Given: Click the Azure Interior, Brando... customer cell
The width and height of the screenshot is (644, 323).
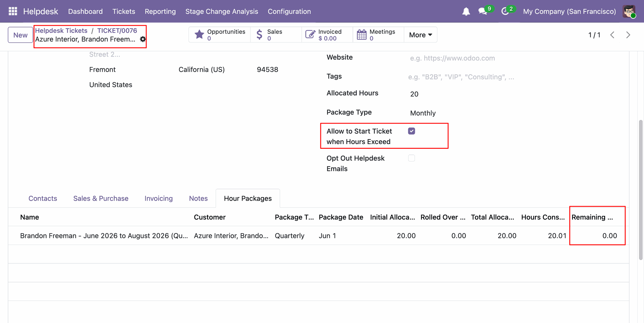Looking at the screenshot, I should click(231, 236).
